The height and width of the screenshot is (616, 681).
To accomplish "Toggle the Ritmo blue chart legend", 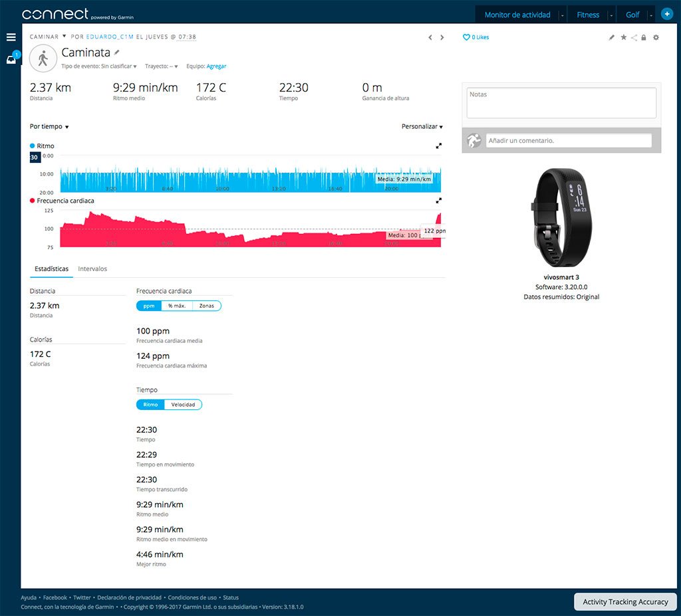I will click(42, 146).
